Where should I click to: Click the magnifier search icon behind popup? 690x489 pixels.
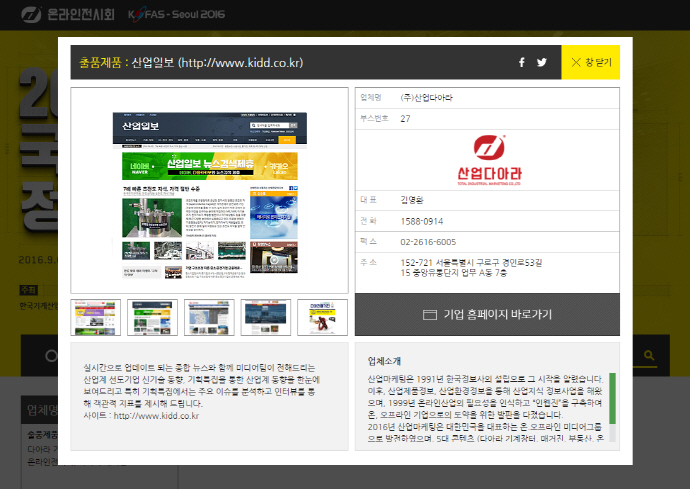(649, 355)
